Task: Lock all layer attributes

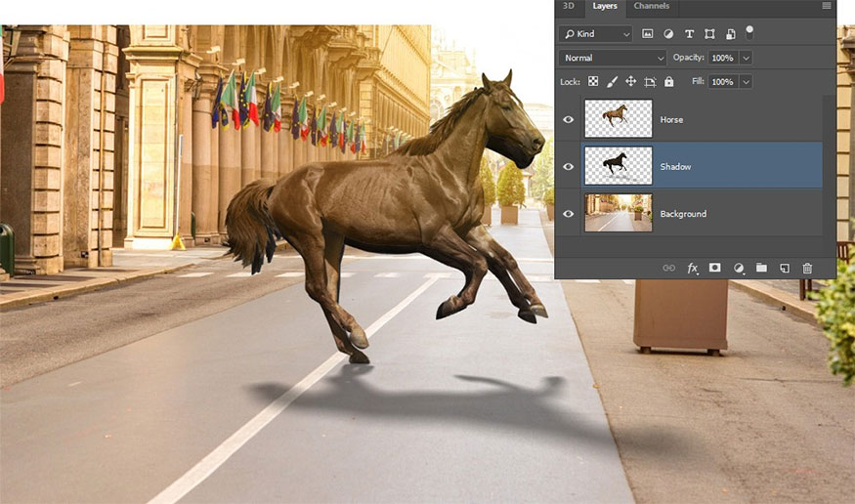Action: pos(669,82)
